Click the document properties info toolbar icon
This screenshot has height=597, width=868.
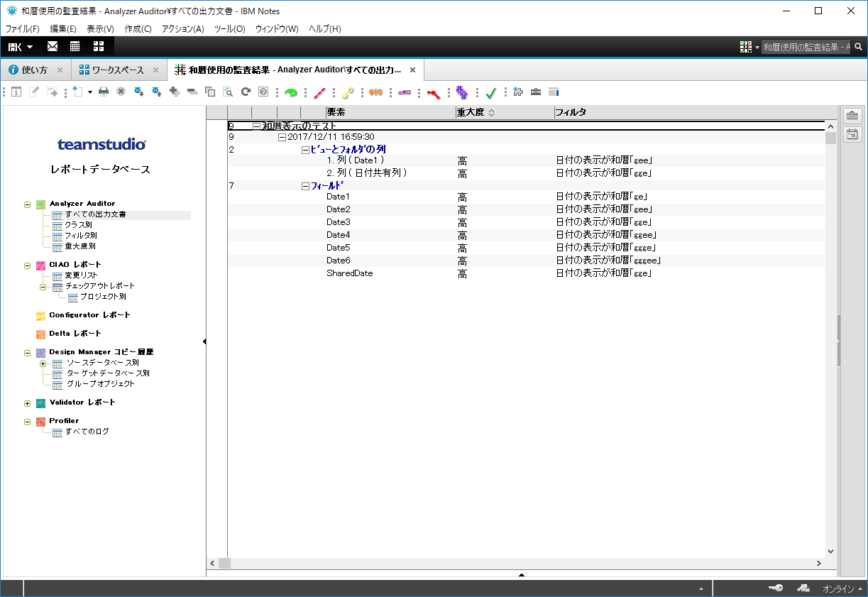click(16, 92)
